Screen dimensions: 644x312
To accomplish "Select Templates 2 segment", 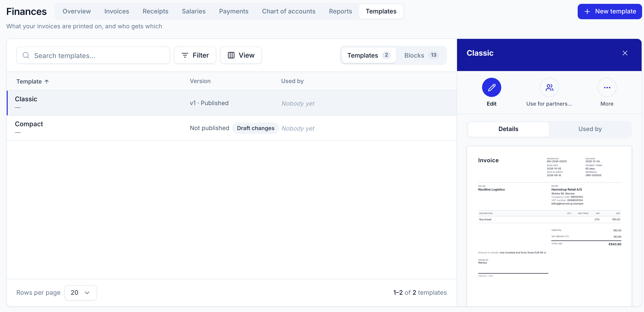I will click(x=369, y=55).
